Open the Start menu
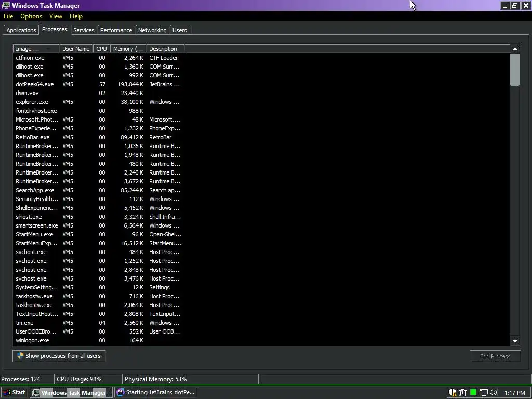 coord(14,393)
